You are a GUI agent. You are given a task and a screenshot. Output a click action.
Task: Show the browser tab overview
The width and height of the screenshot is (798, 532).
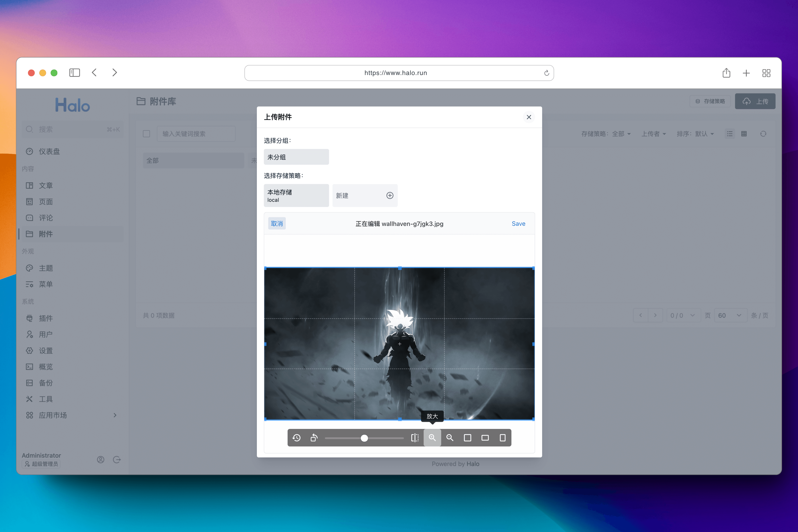(x=766, y=73)
